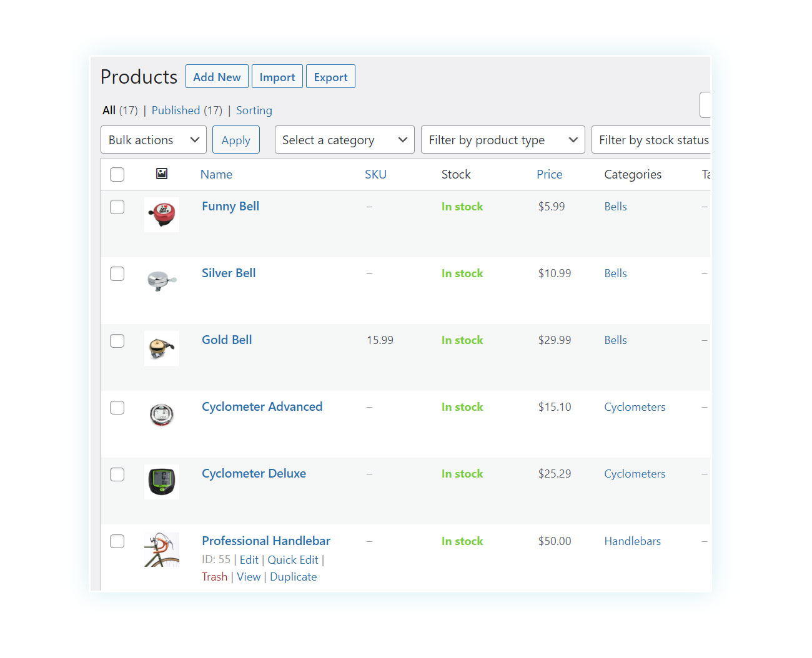
Task: Move Professional Handlebar to Trash
Action: [214, 577]
